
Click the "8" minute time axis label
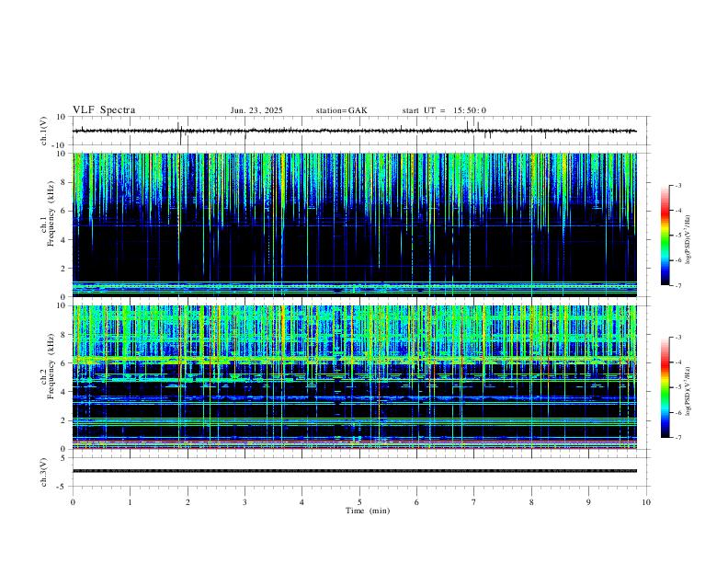click(531, 502)
